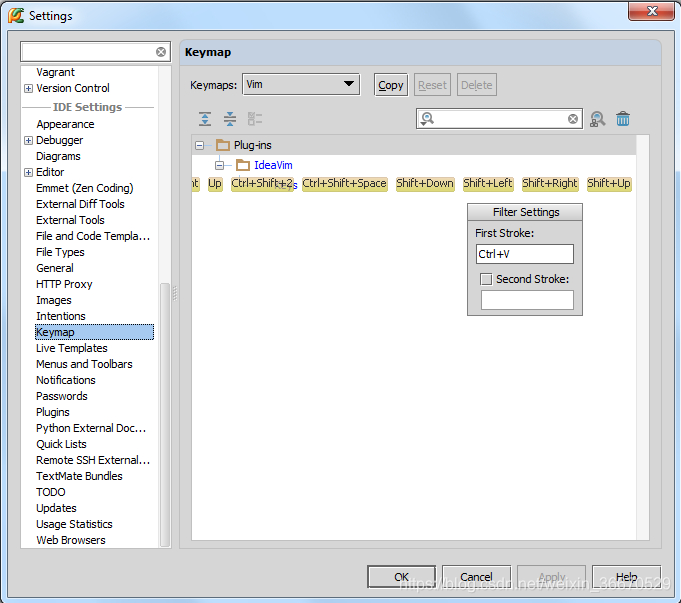Clear the keymap action search field
The image size is (681, 603).
click(x=573, y=119)
